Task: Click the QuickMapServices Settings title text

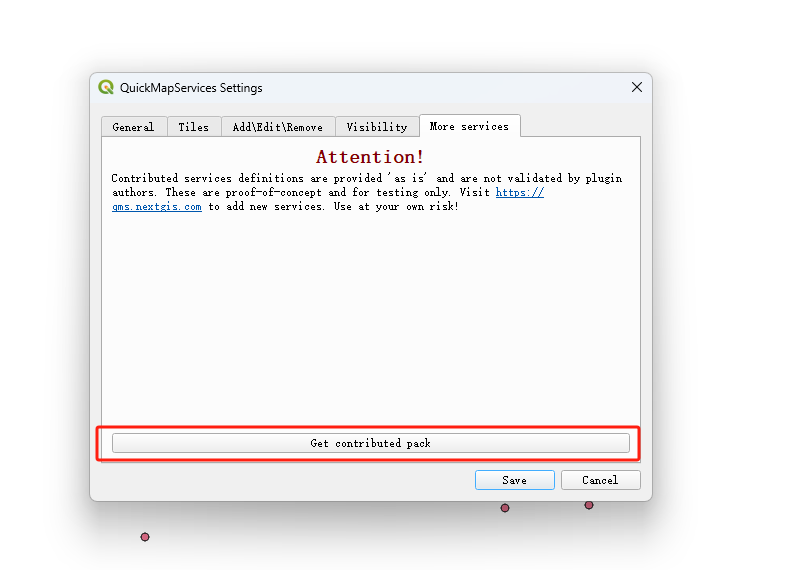Action: pos(191,88)
